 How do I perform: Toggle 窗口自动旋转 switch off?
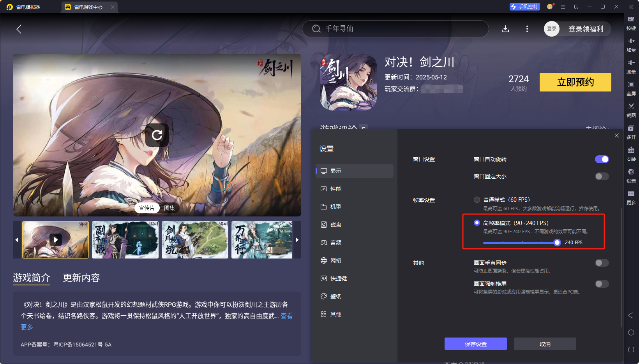pos(602,159)
